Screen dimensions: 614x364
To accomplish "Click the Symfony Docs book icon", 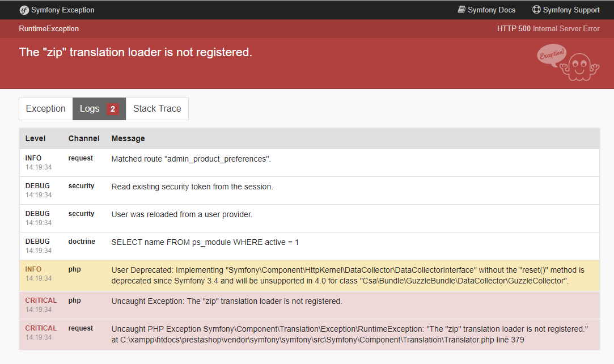I will pos(461,10).
